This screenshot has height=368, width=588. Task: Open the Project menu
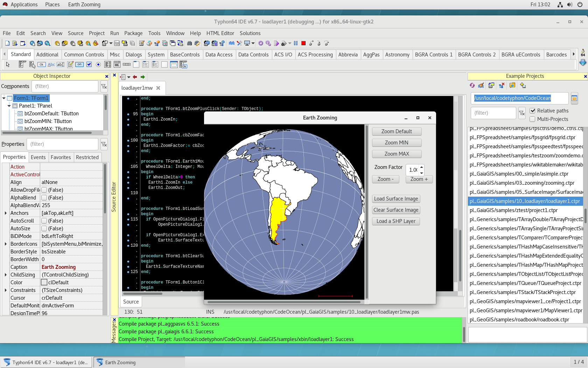click(x=97, y=33)
